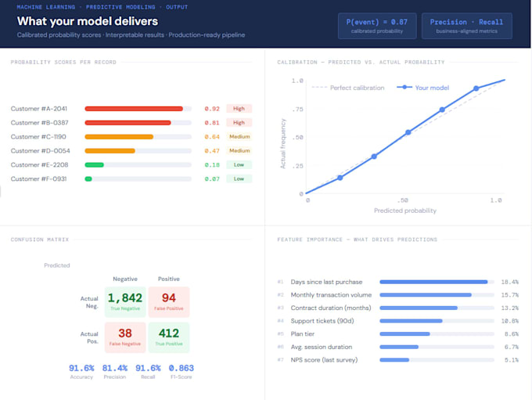Viewport: 532px width, 400px height.
Task: Click the P(event) = 0.87 badge
Action: click(x=377, y=26)
